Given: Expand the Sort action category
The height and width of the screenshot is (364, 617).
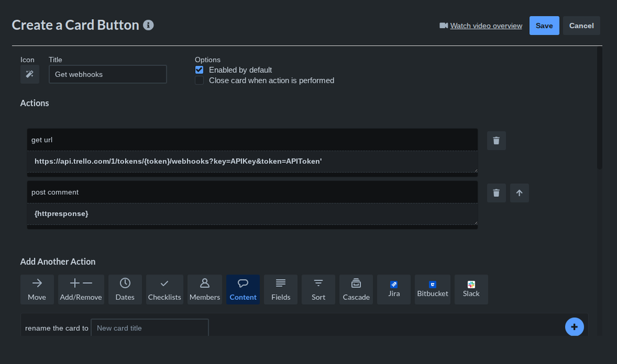Looking at the screenshot, I should coord(318,289).
